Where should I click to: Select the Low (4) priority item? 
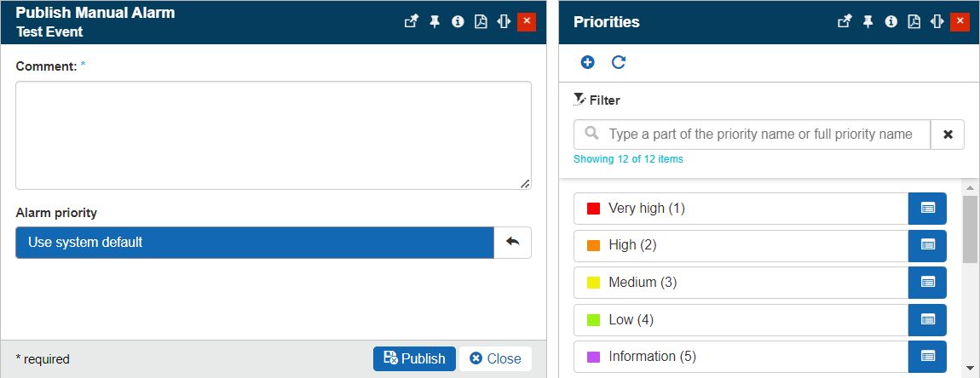click(x=740, y=320)
